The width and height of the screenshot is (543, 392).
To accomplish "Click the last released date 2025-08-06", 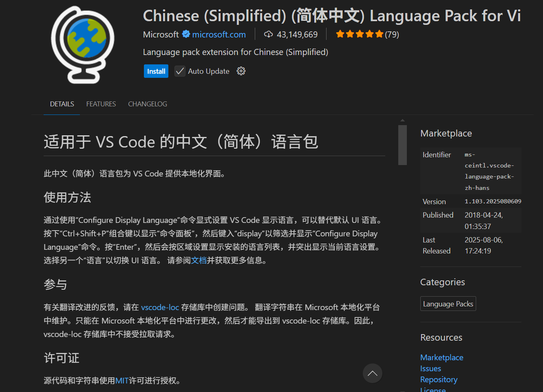I will [484, 245].
